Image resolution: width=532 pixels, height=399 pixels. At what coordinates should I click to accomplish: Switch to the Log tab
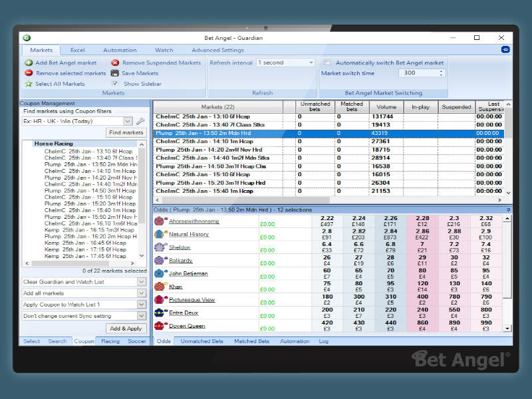click(324, 341)
